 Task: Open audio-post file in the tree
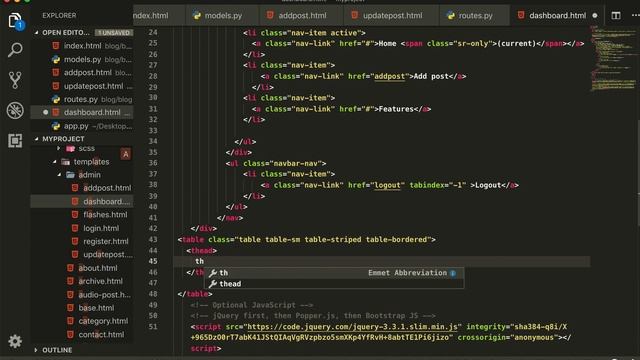pyautogui.click(x=104, y=295)
